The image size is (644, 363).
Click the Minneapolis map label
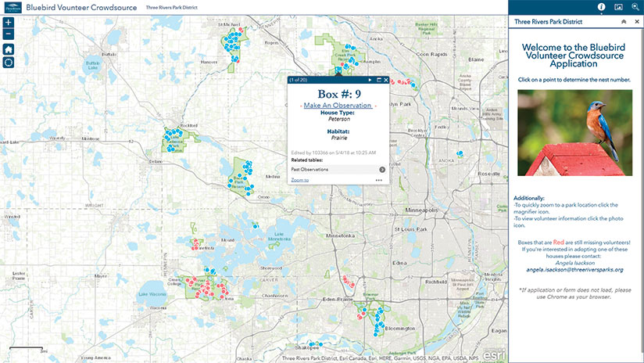(421, 210)
